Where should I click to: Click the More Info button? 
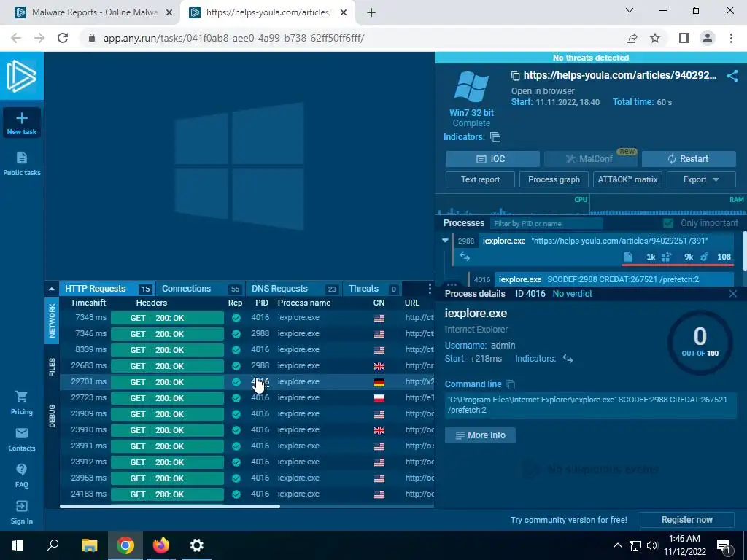coord(480,435)
